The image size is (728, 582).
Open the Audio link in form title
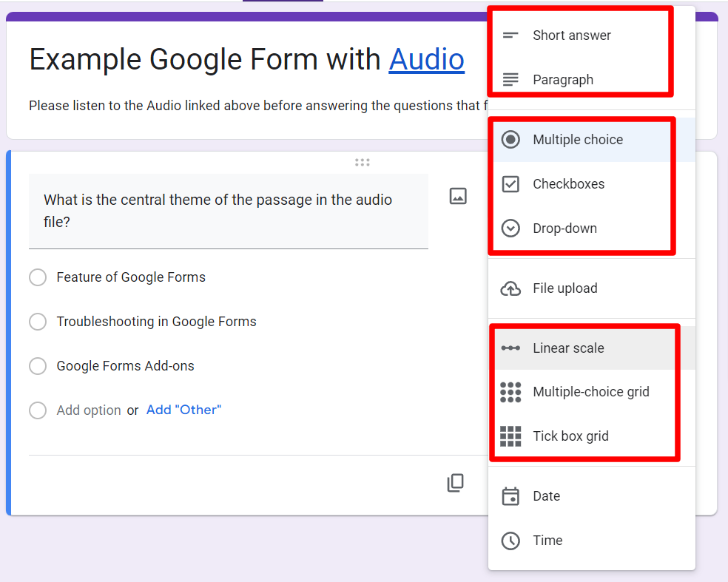coord(426,60)
